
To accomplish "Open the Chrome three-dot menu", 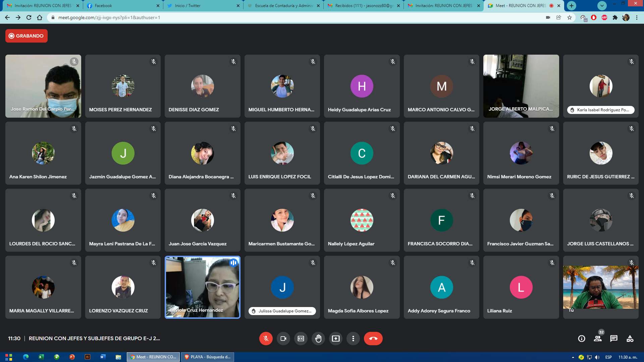I will click(637, 17).
